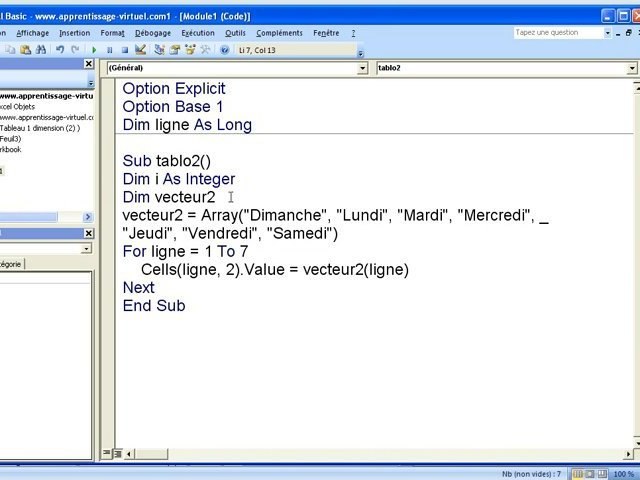640x480 pixels.
Task: Open the Exécution menu
Action: click(x=198, y=33)
